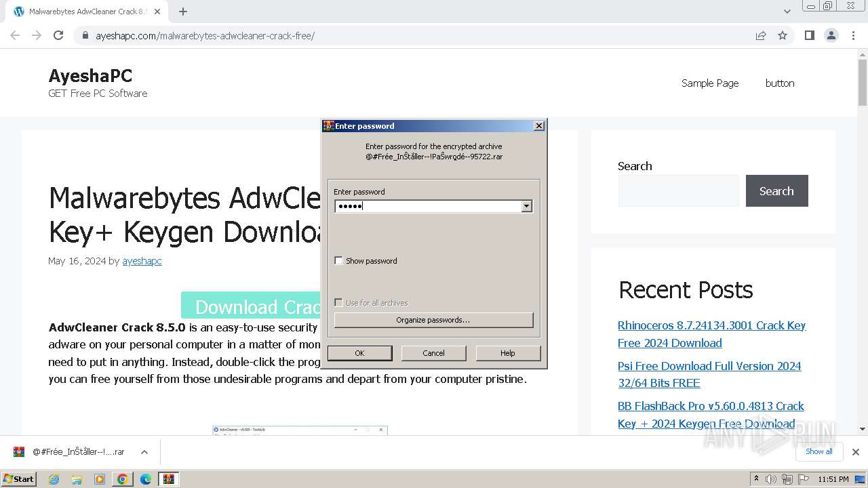Open the 'button' nav menu item
Image resolution: width=868 pixels, height=488 pixels.
click(780, 83)
